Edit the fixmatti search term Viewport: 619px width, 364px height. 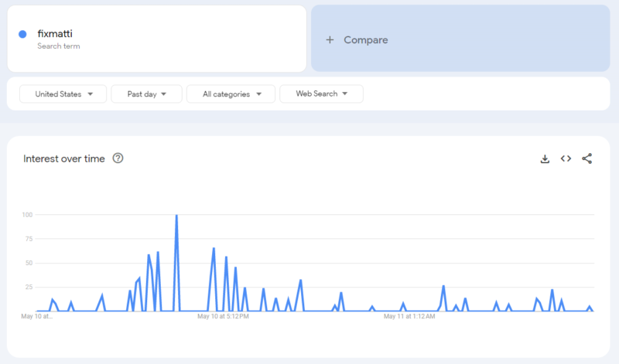click(x=55, y=34)
